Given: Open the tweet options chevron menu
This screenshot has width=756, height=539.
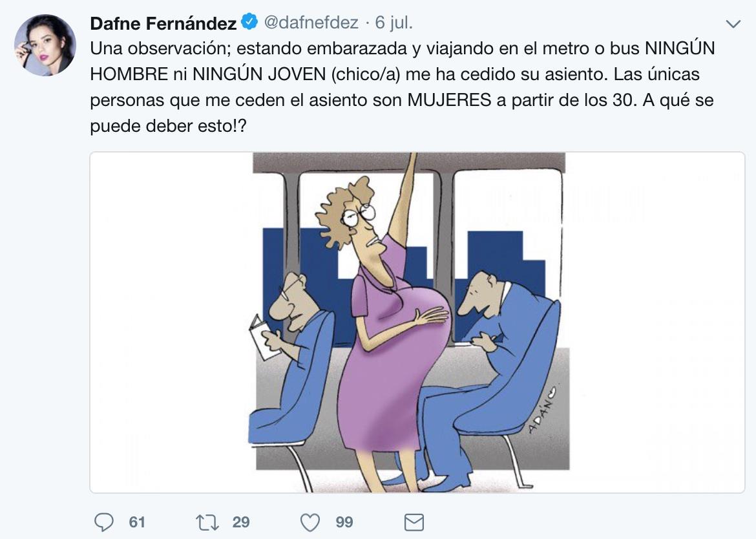Looking at the screenshot, I should click(733, 25).
